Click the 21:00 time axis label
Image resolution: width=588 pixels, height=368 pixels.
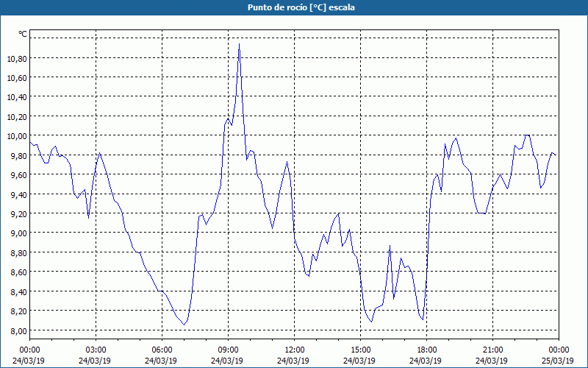point(492,350)
